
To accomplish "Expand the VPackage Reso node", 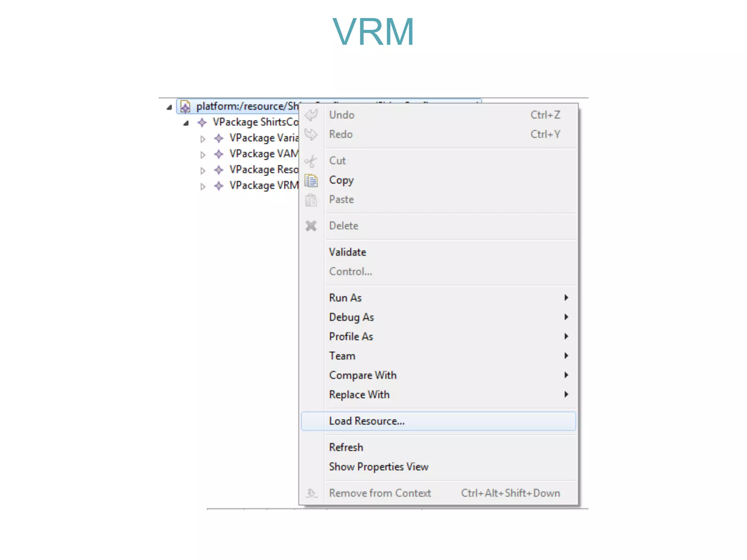I will click(x=203, y=171).
